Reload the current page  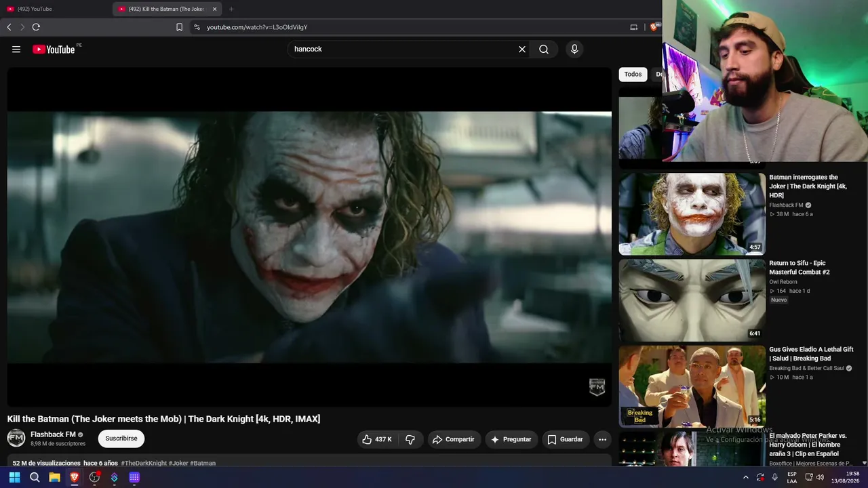click(x=36, y=27)
